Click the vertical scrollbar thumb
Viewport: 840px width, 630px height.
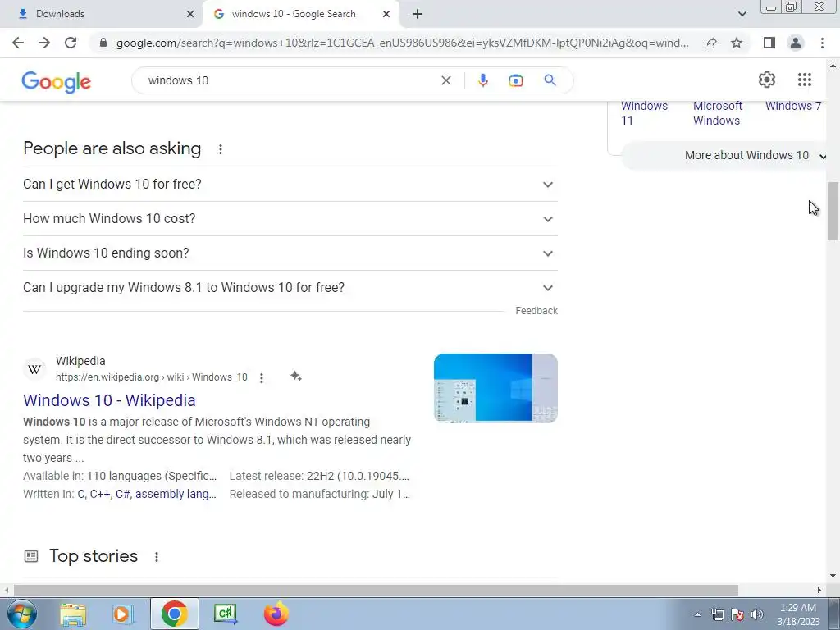833,211
